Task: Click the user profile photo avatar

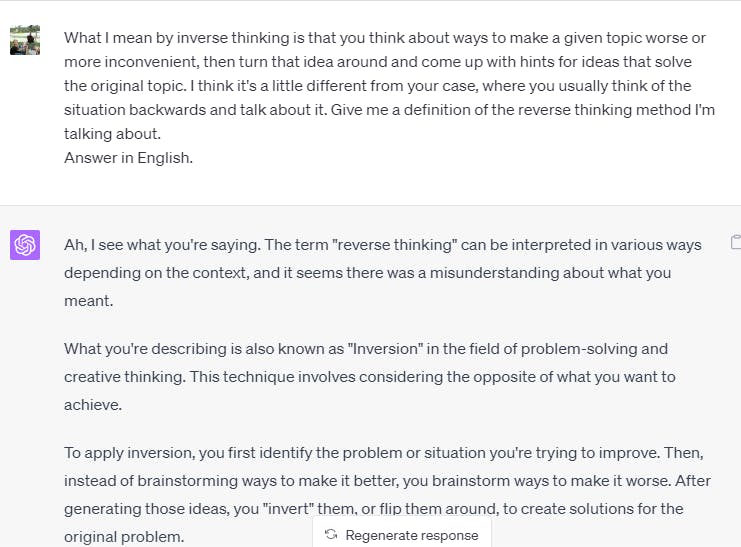Action: point(25,40)
